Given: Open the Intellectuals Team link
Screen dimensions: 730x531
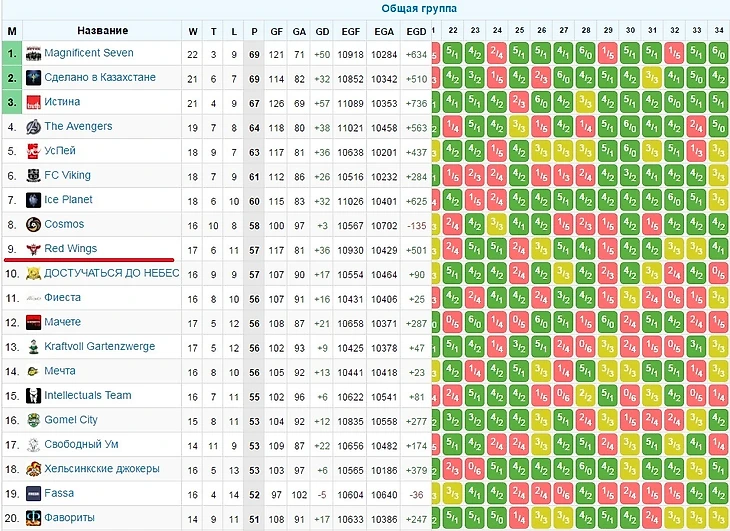Looking at the screenshot, I should click(x=88, y=396).
